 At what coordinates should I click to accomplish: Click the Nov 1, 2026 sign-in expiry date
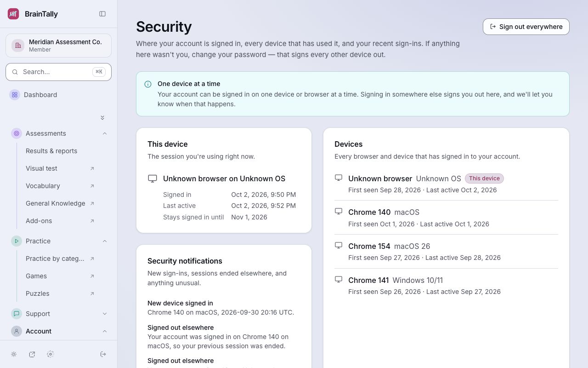pos(249,217)
